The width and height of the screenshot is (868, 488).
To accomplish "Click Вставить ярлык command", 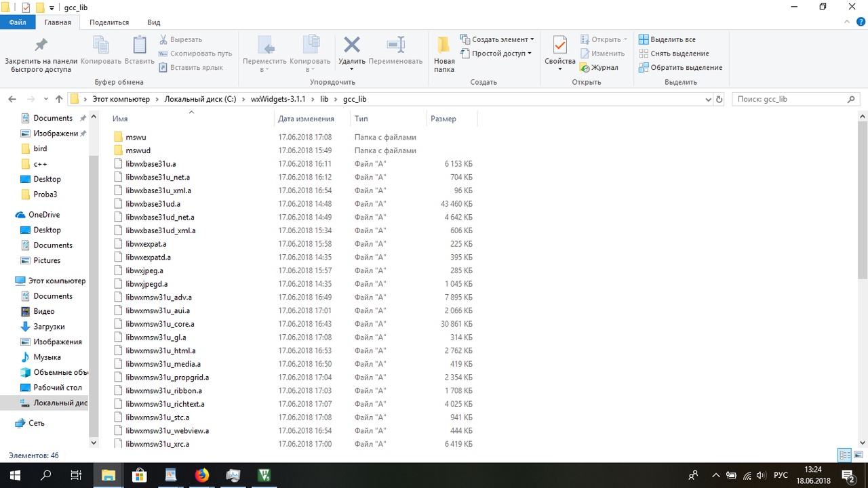I will coord(191,67).
